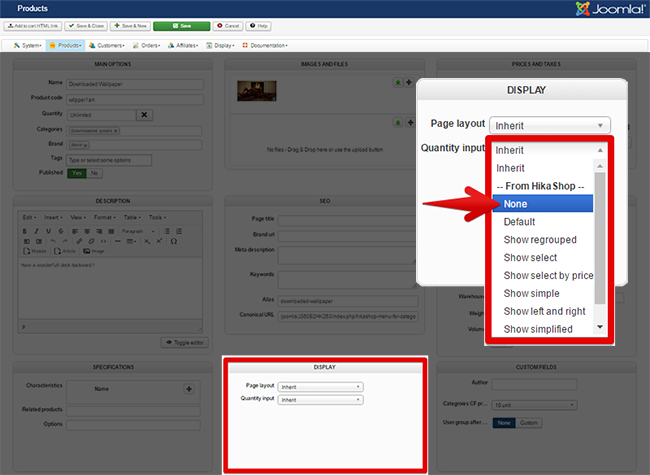The width and height of the screenshot is (650, 475).
Task: Open the Paragraph format dropdown in editor
Action: point(137,231)
